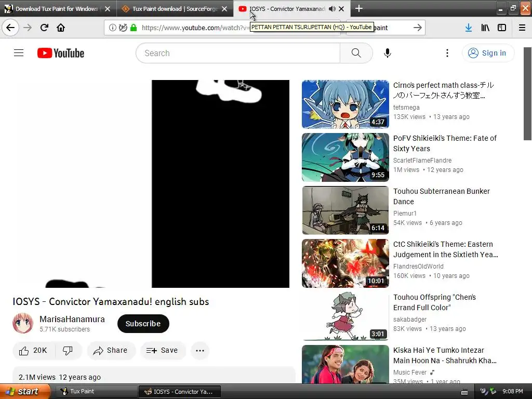Switch to Tux Paint download SourceForge tab

tap(175, 9)
